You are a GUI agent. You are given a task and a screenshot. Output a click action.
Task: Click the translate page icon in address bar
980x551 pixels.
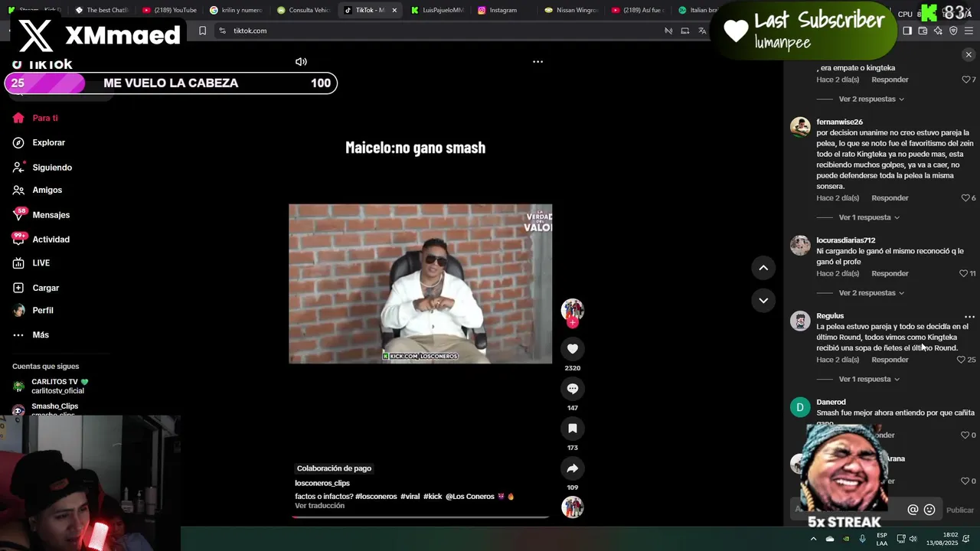tap(702, 31)
